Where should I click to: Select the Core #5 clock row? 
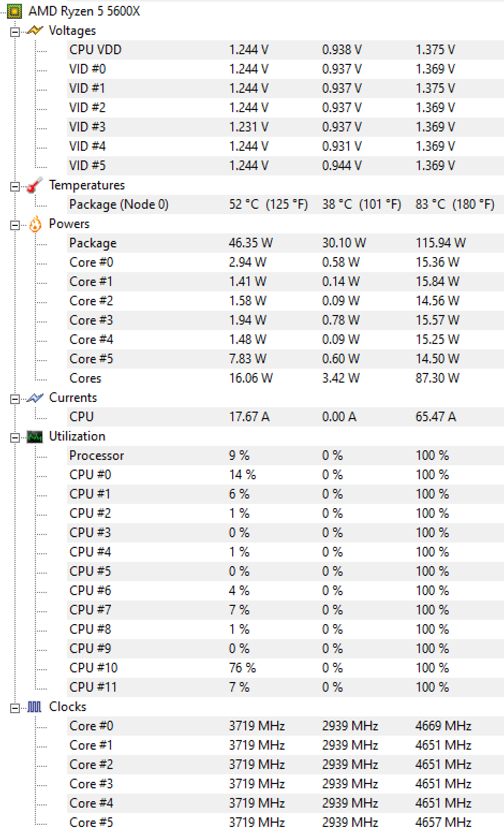[285, 823]
